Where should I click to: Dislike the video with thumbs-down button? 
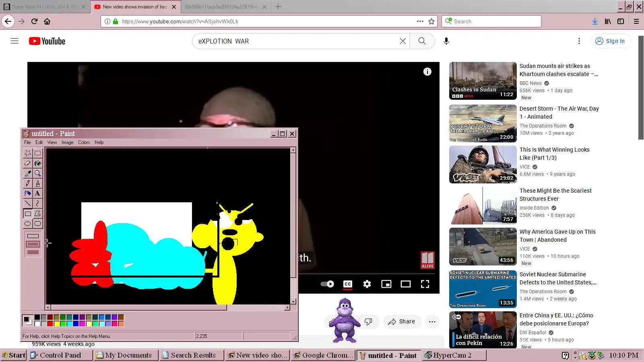(x=368, y=322)
